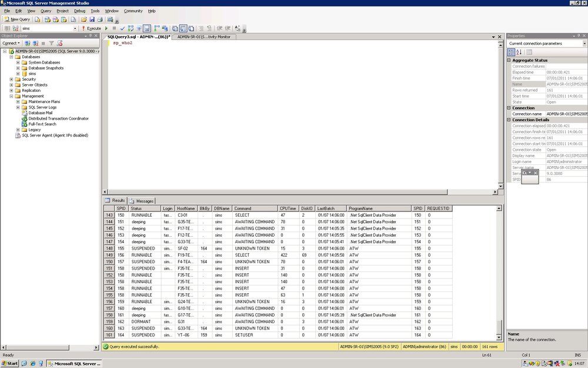Click the Cancel Executing Query stop icon
Image resolution: width=588 pixels, height=368 pixels.
pyautogui.click(x=115, y=28)
